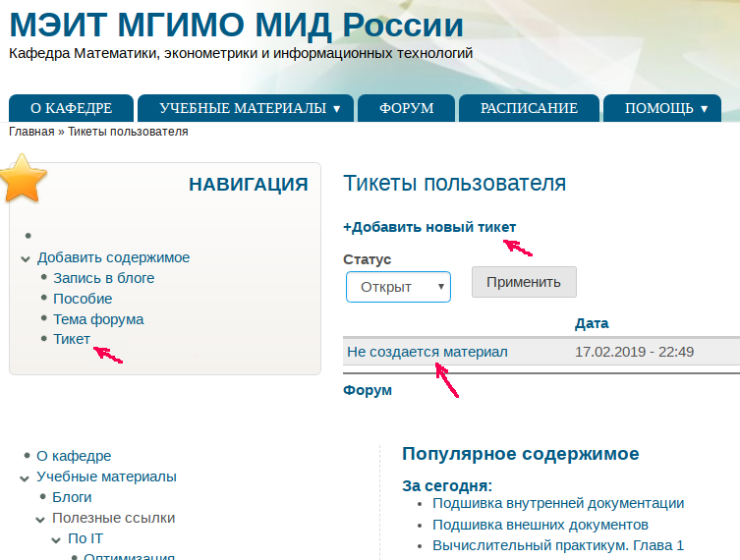The height and width of the screenshot is (560, 740).
Task: Go to the ФОРУМ menu tab
Action: tap(406, 108)
